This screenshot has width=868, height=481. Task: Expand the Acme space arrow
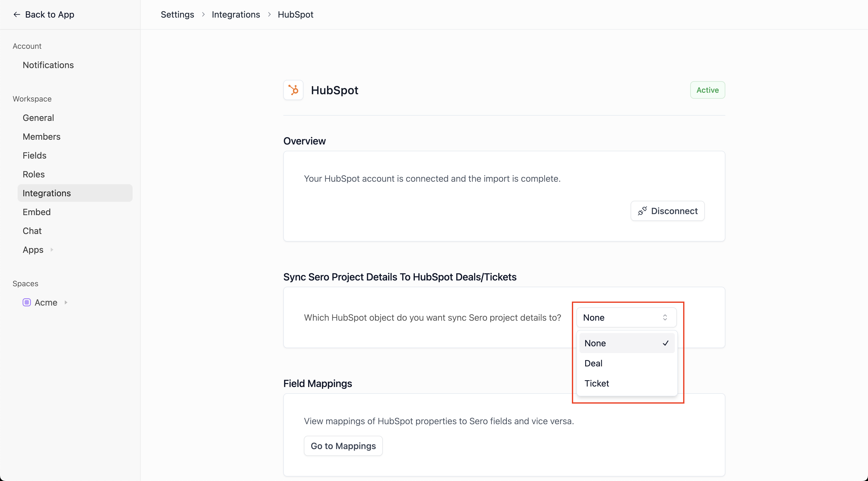pyautogui.click(x=66, y=302)
